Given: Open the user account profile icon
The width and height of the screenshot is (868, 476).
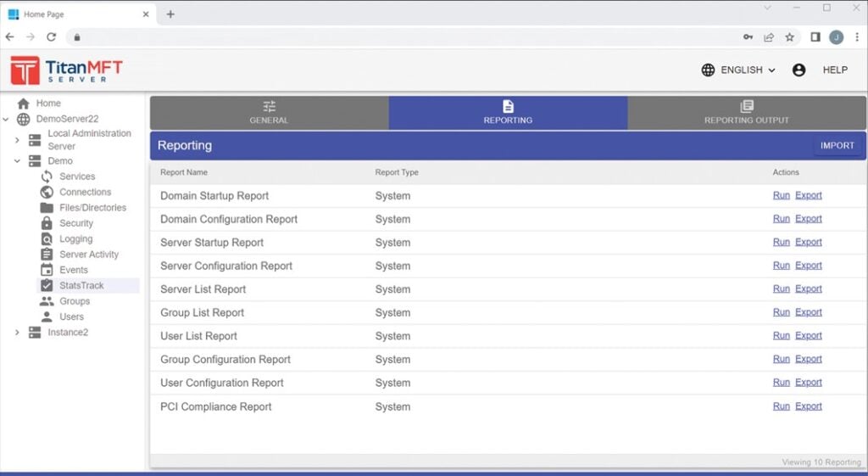Looking at the screenshot, I should point(798,70).
